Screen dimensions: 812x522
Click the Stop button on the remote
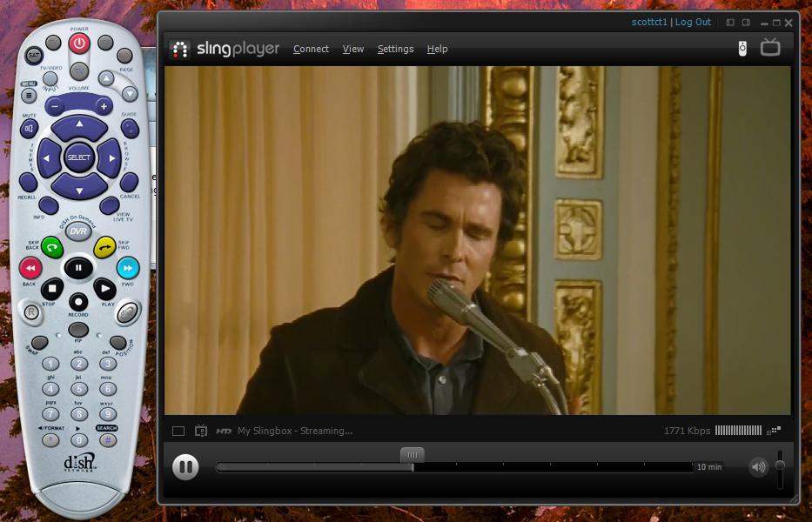pos(52,289)
